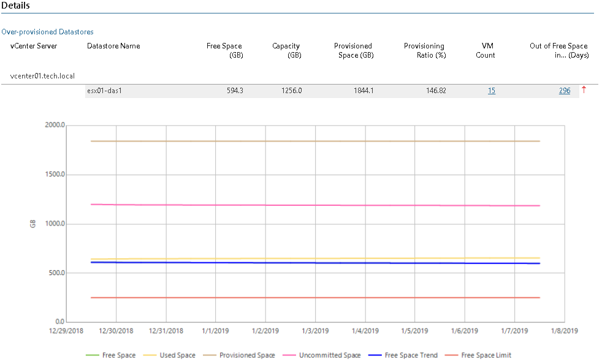Click the red free space limit line
Screen dimensions: 602x364
(x=315, y=298)
